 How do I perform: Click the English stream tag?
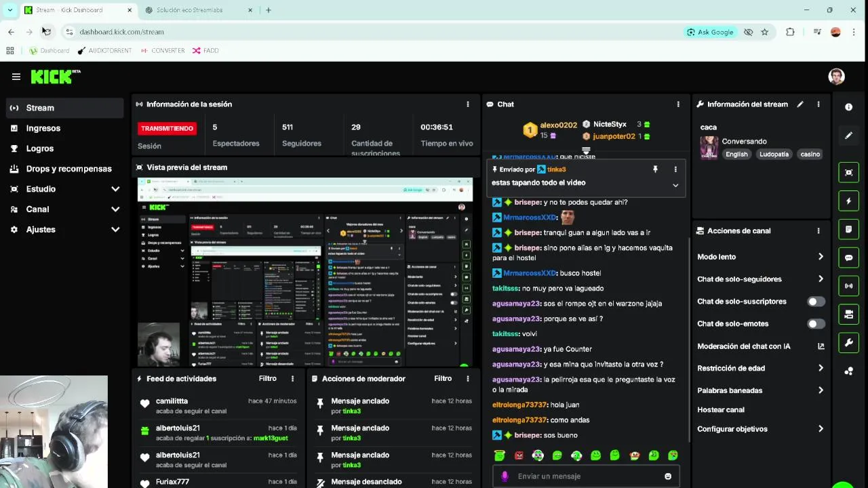click(736, 155)
